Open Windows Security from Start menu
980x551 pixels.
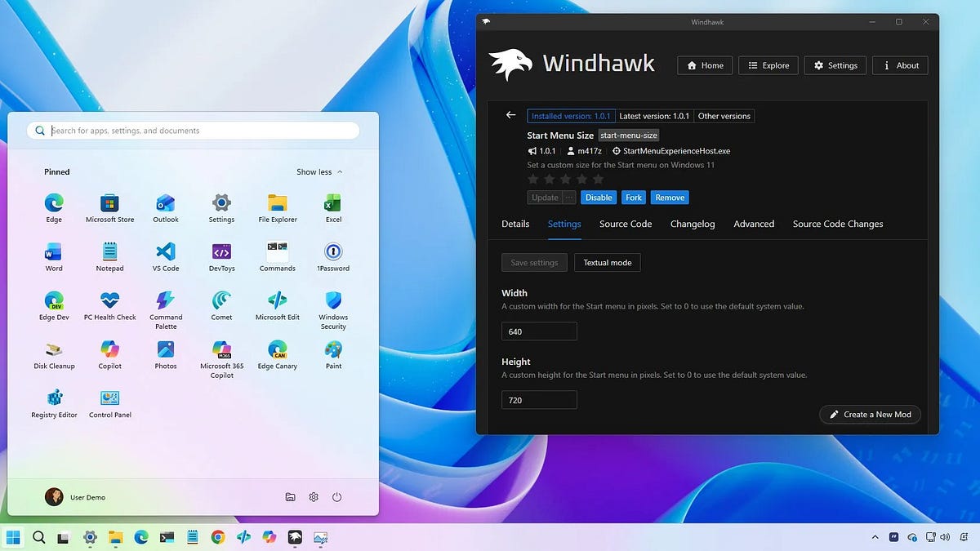pos(333,310)
